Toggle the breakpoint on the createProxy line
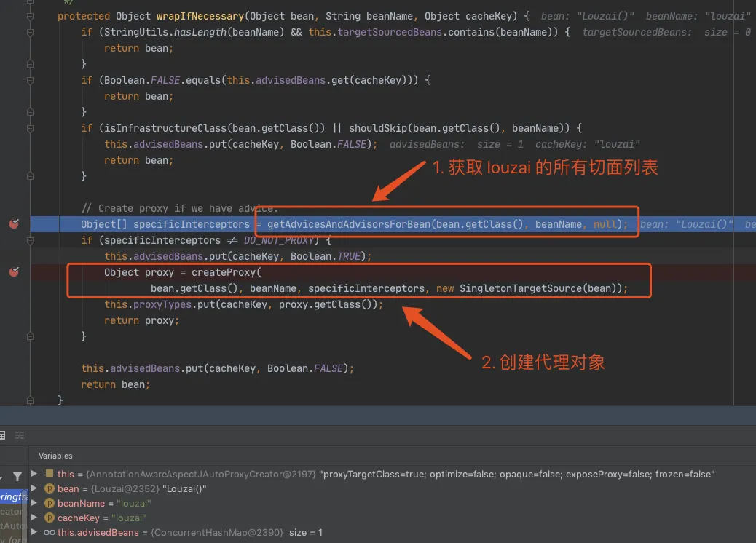756x543 pixels. pyautogui.click(x=14, y=272)
